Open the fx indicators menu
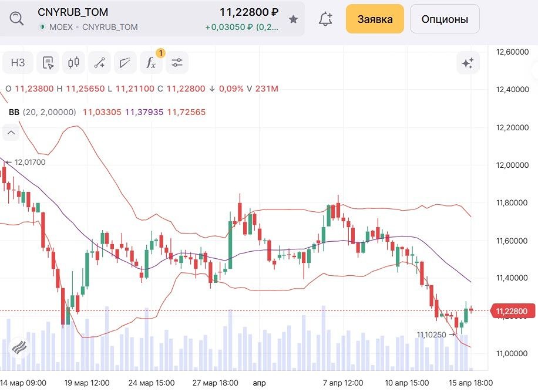 point(151,63)
